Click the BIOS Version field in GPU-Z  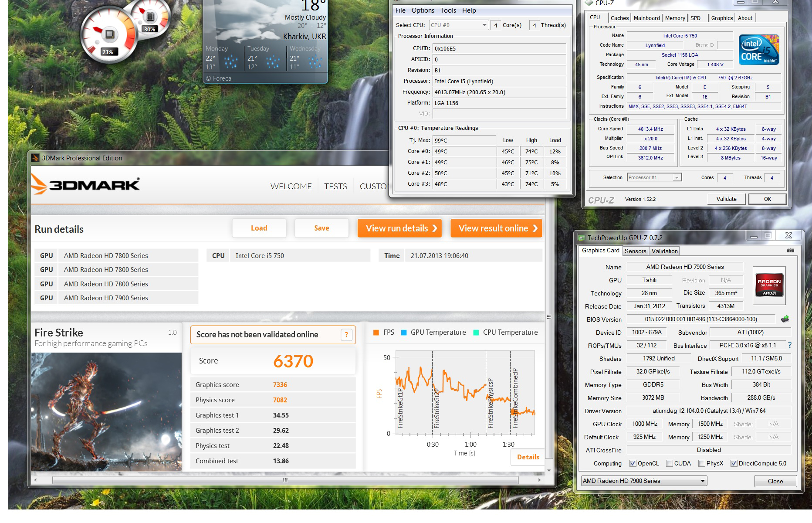click(701, 319)
